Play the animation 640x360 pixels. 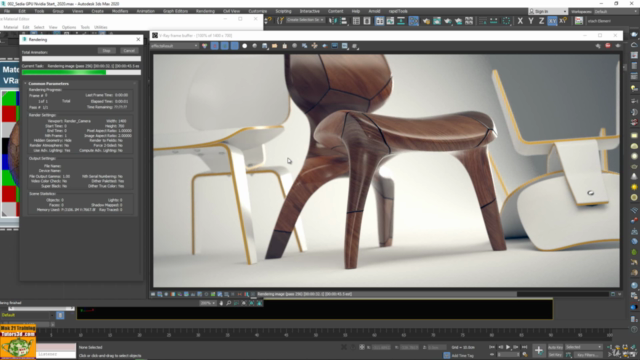[x=508, y=347]
